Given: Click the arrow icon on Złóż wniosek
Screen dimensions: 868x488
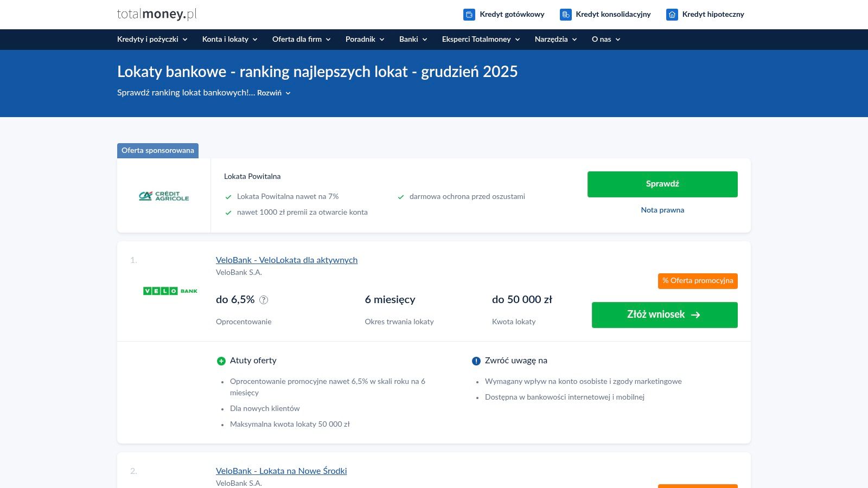Looking at the screenshot, I should (696, 315).
